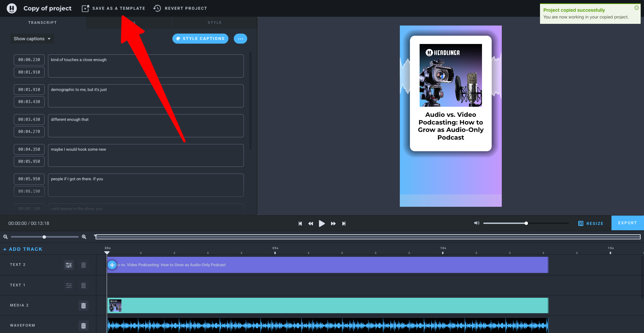
Task: Fast forward the preview
Action: point(333,224)
